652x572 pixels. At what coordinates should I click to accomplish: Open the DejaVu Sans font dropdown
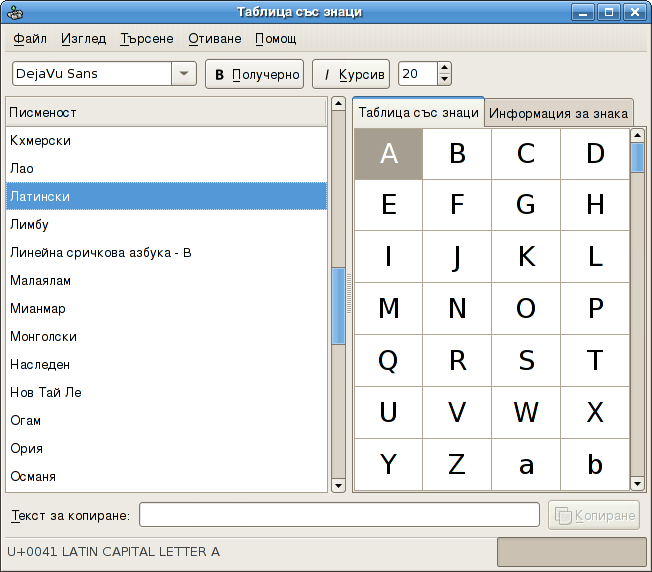coord(184,74)
